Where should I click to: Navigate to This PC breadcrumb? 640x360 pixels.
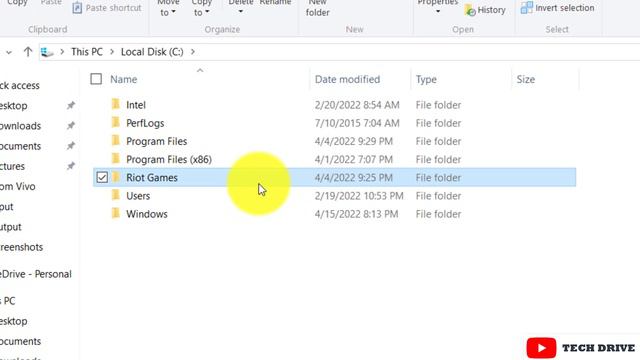coord(87,52)
